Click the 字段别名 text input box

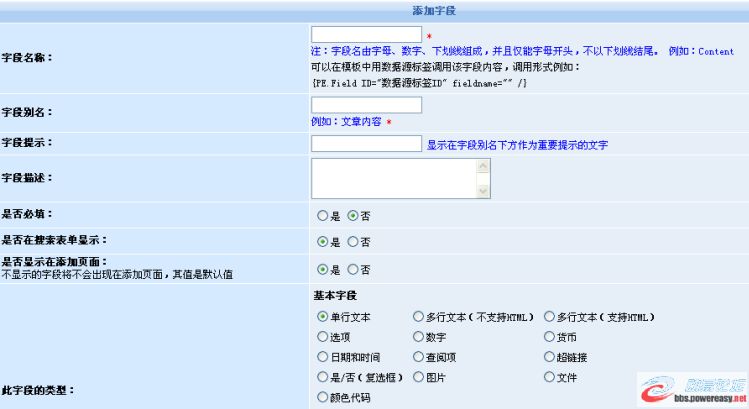click(x=366, y=105)
